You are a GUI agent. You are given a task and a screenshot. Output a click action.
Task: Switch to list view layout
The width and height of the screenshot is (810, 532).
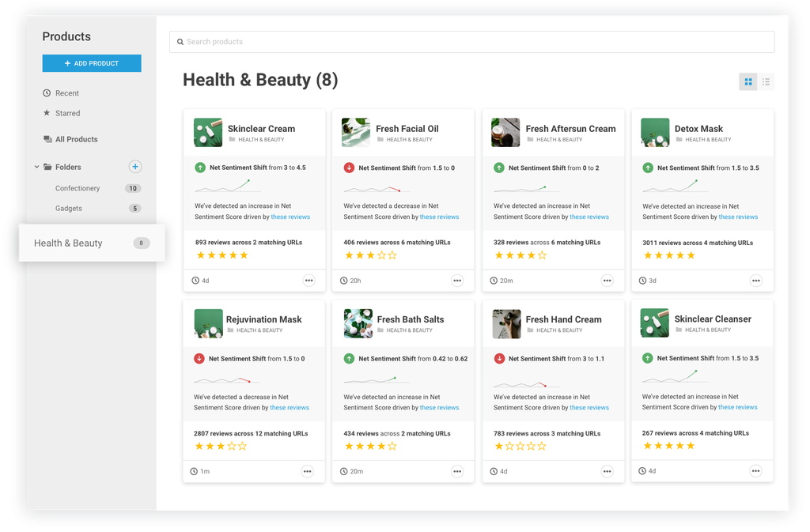(766, 81)
